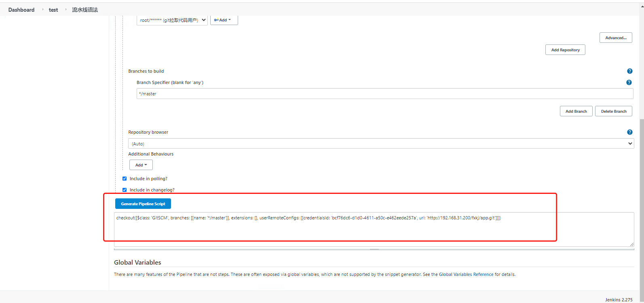Click the Branch Specifier input field
The image size is (644, 303).
coord(385,94)
